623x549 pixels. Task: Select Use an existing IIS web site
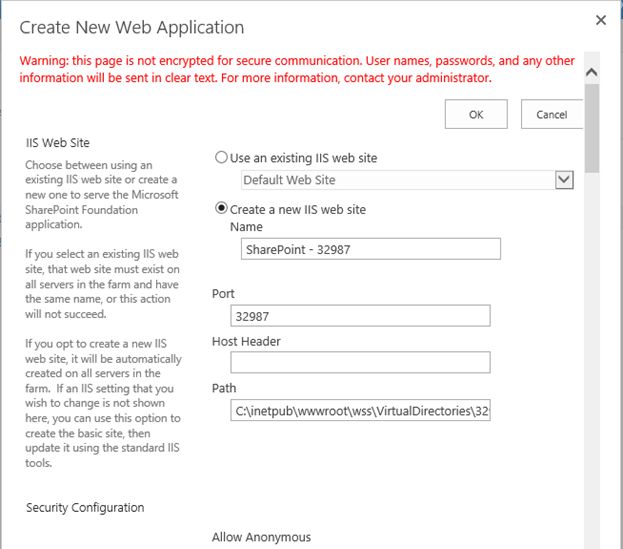(x=222, y=158)
